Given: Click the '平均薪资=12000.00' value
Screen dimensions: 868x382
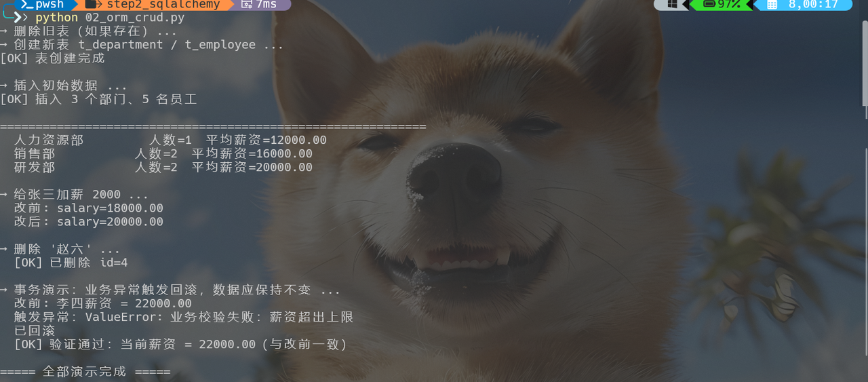Looking at the screenshot, I should [267, 140].
